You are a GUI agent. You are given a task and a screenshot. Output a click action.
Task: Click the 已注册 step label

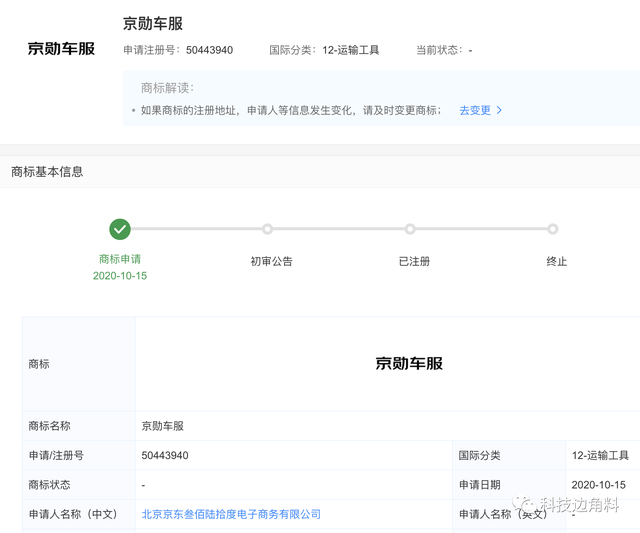click(414, 261)
